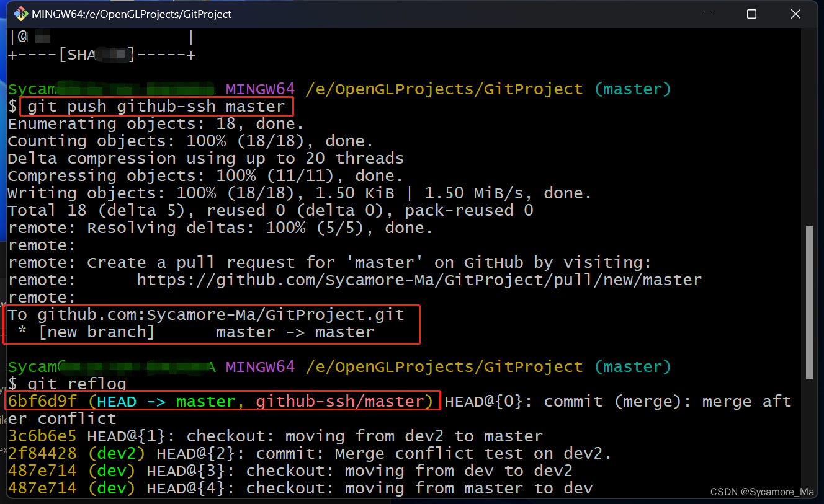Click 'Enumerating objects: 18, done.' line

[156, 124]
